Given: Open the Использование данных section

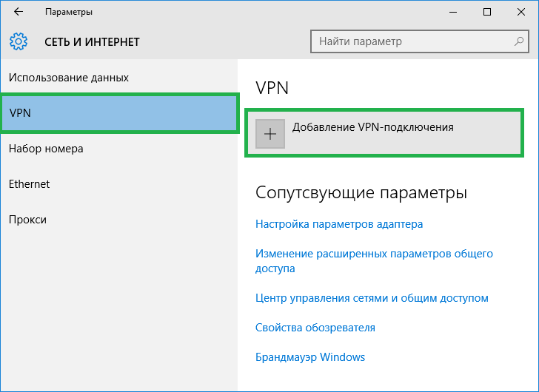Looking at the screenshot, I should click(69, 78).
